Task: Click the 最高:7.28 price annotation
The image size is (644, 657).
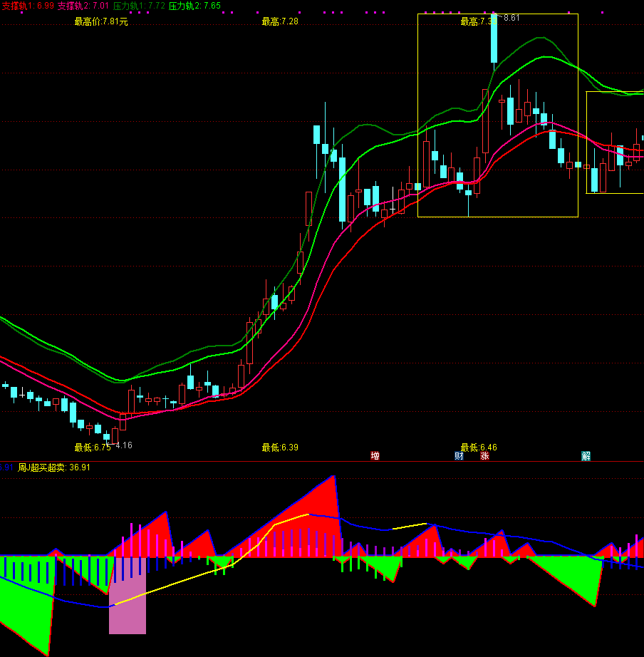Action: tap(280, 21)
